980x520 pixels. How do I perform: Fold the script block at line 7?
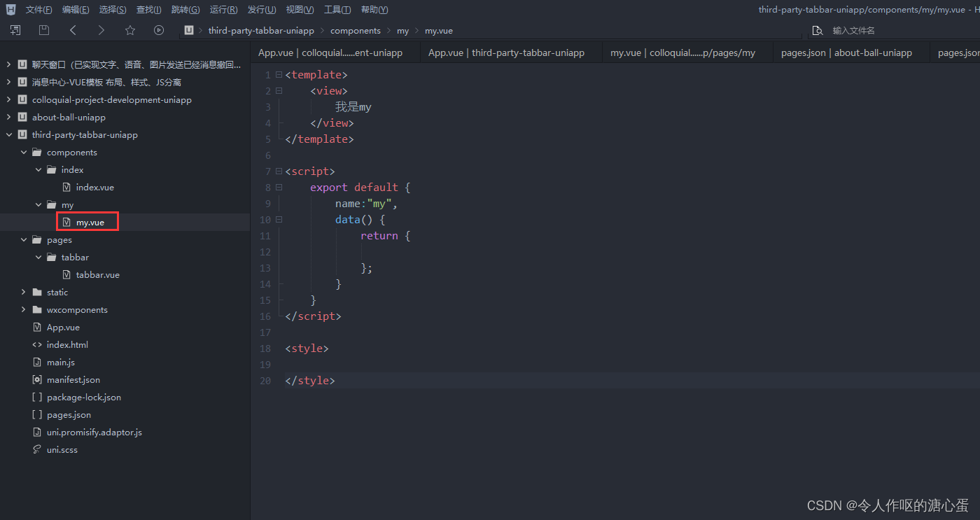[279, 171]
